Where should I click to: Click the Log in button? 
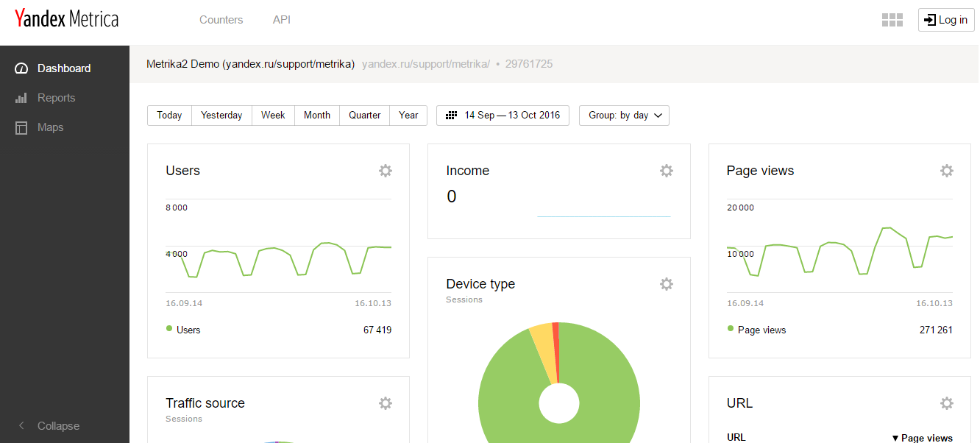pos(946,20)
